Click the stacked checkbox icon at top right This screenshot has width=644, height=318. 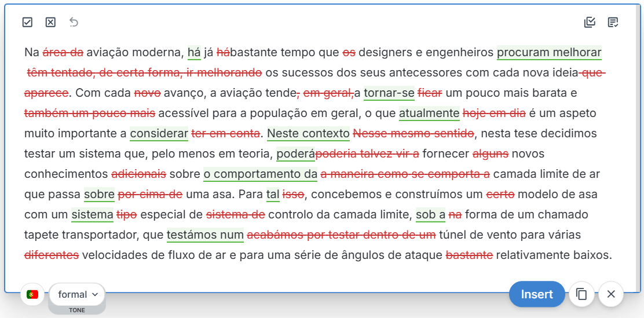590,22
